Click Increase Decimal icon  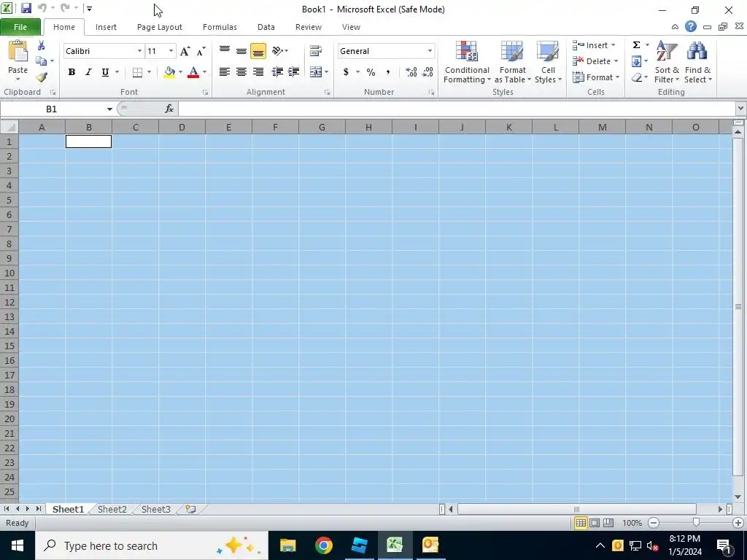(411, 72)
